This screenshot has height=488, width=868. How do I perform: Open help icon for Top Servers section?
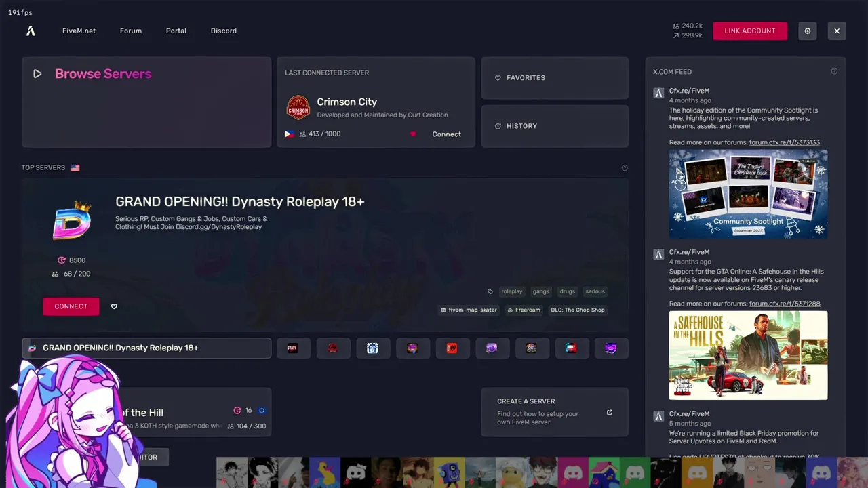pos(625,167)
